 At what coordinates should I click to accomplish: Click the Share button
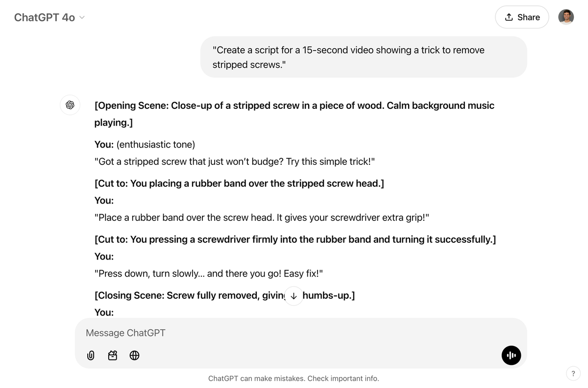click(x=522, y=17)
